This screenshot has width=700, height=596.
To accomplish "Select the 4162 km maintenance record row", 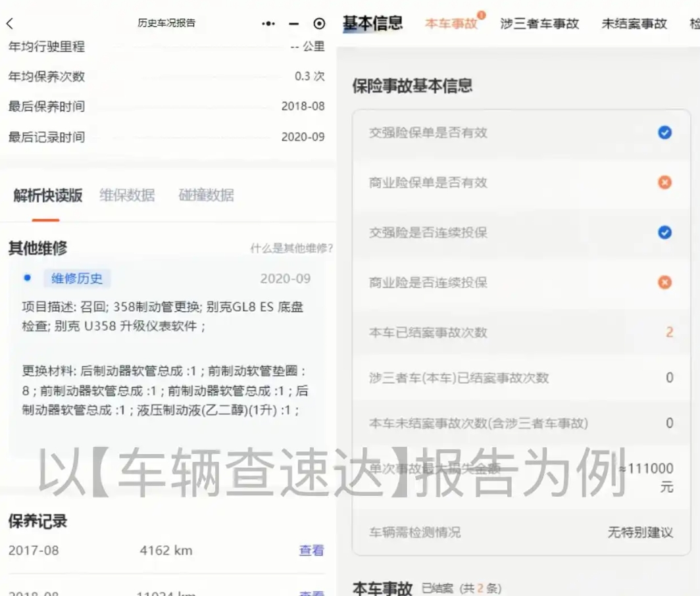I will pyautogui.click(x=166, y=550).
